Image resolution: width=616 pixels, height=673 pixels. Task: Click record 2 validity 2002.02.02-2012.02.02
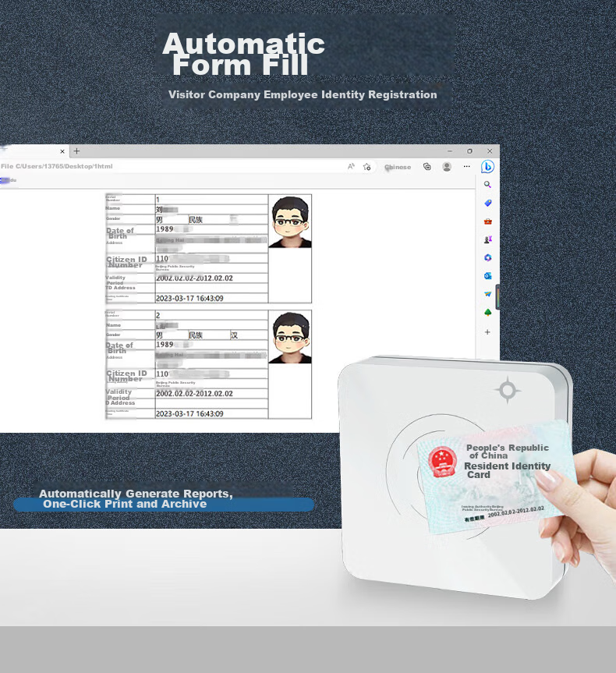click(x=194, y=394)
